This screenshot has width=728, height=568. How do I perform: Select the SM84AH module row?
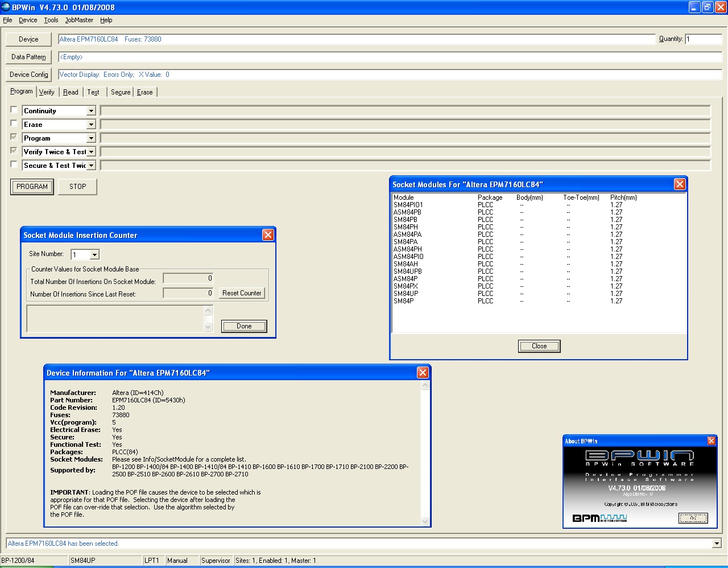click(539, 264)
